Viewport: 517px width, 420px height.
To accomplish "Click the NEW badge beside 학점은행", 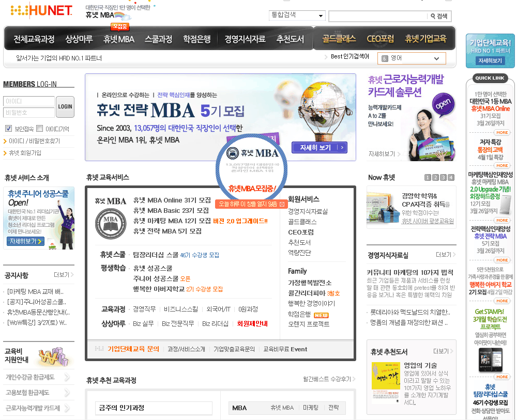I will click(321, 315).
